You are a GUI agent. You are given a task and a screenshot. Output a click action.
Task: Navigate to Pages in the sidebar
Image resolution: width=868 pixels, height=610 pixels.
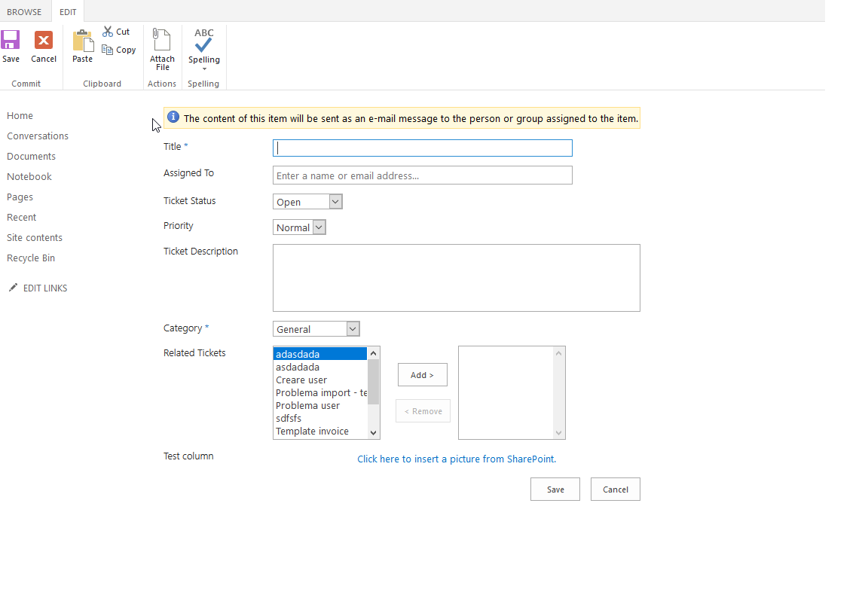tap(20, 197)
